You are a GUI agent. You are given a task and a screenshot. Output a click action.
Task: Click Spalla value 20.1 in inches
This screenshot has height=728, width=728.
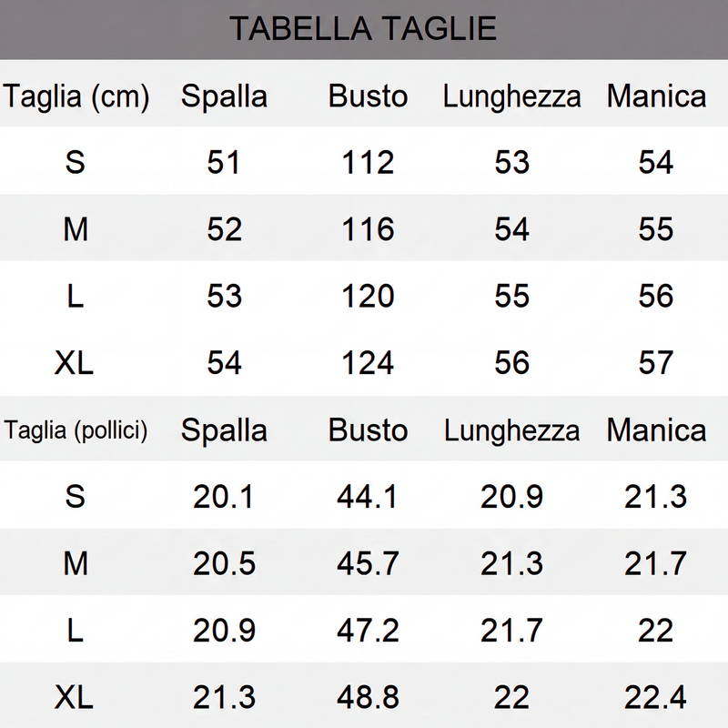pos(223,497)
